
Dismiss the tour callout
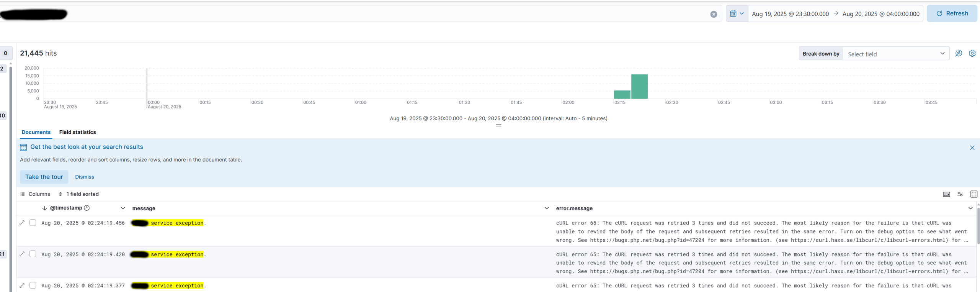pyautogui.click(x=84, y=177)
